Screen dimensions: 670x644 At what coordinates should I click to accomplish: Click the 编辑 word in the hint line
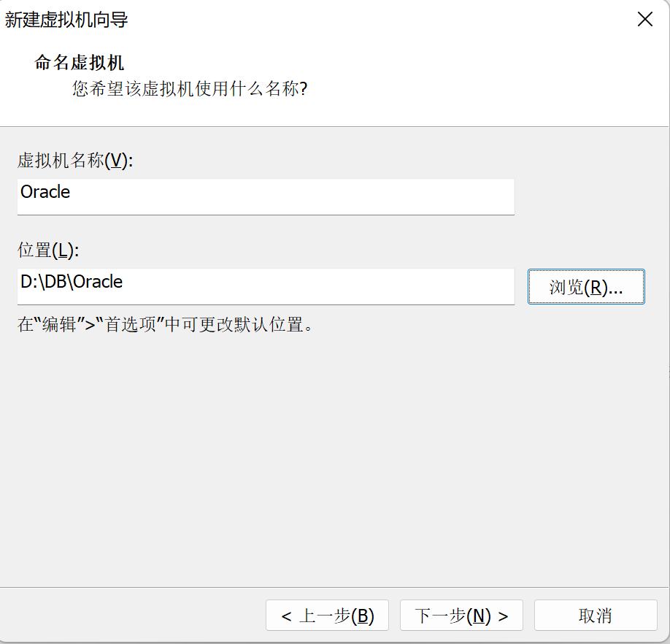[58, 324]
